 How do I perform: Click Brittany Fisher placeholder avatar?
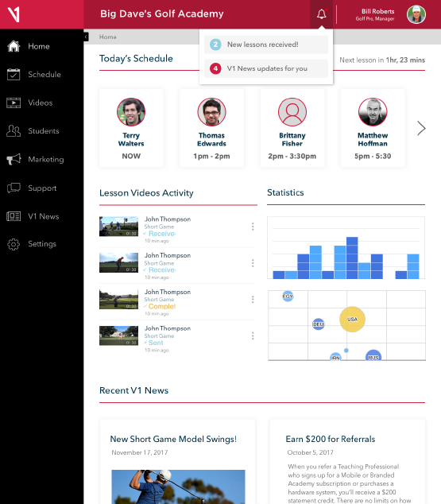click(x=292, y=112)
